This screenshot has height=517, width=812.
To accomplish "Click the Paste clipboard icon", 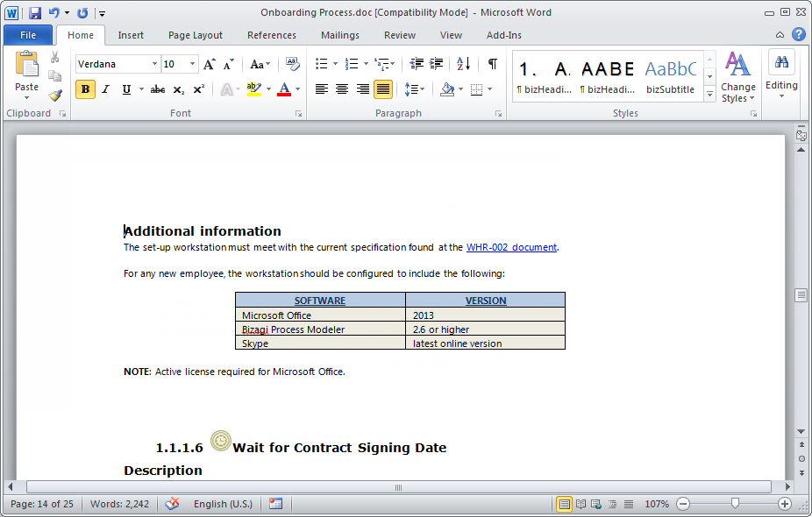I will [26, 64].
